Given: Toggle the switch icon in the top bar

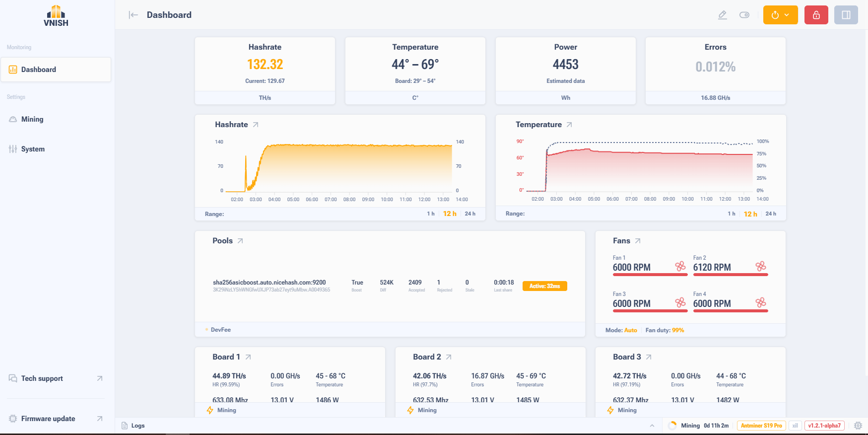Looking at the screenshot, I should [x=744, y=15].
